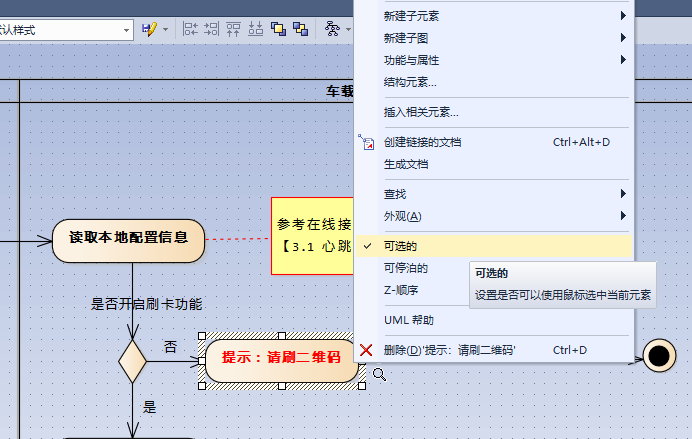Image resolution: width=692 pixels, height=439 pixels.
Task: Choose 插入相关元素... menu entry
Action: tap(494, 112)
